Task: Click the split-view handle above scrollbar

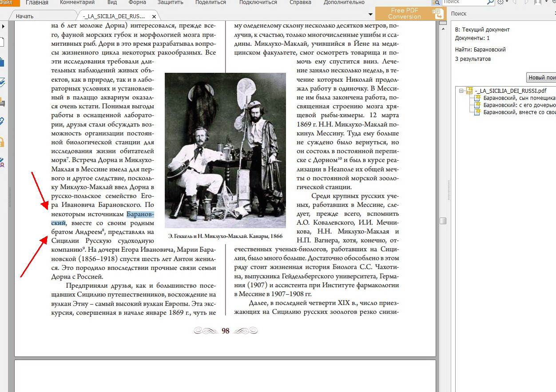Action: 443,23
